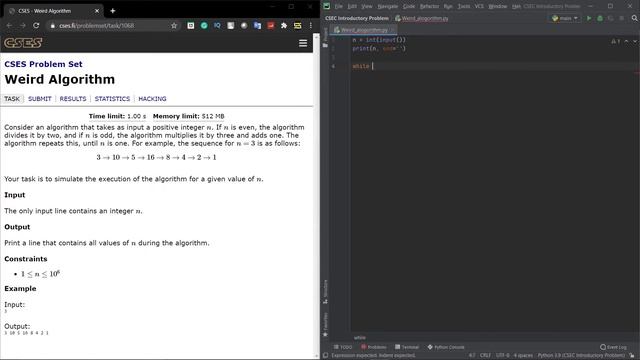Click the CSES logo
Screen dimensions: 640x360
[23, 43]
